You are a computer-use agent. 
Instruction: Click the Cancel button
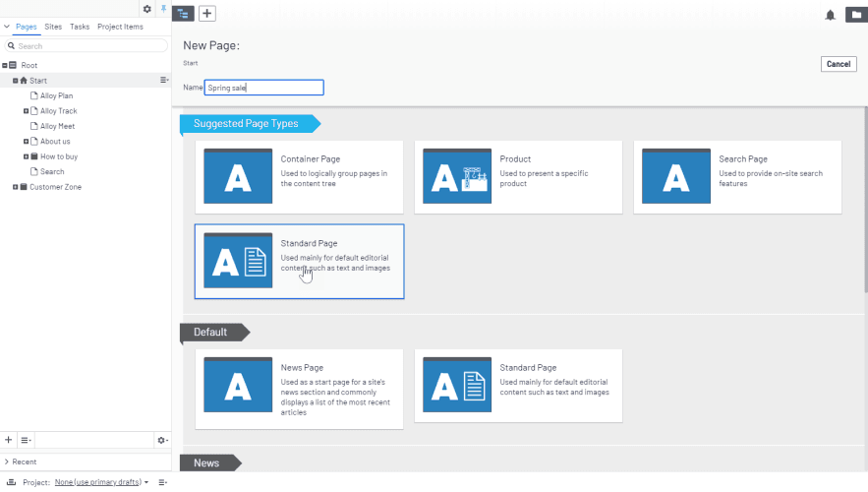coord(838,64)
